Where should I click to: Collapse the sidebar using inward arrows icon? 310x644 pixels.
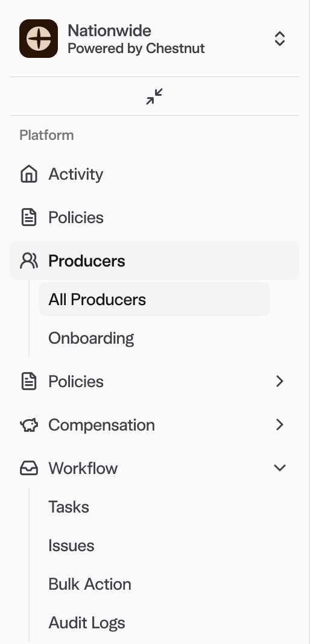tap(154, 96)
